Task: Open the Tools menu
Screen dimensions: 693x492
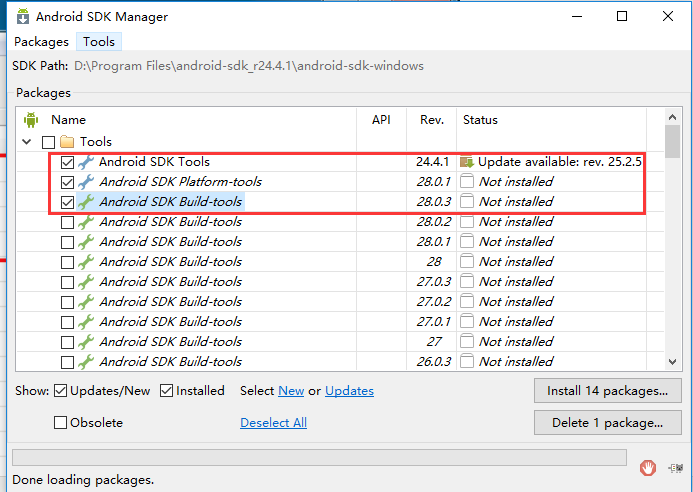Action: pos(99,42)
